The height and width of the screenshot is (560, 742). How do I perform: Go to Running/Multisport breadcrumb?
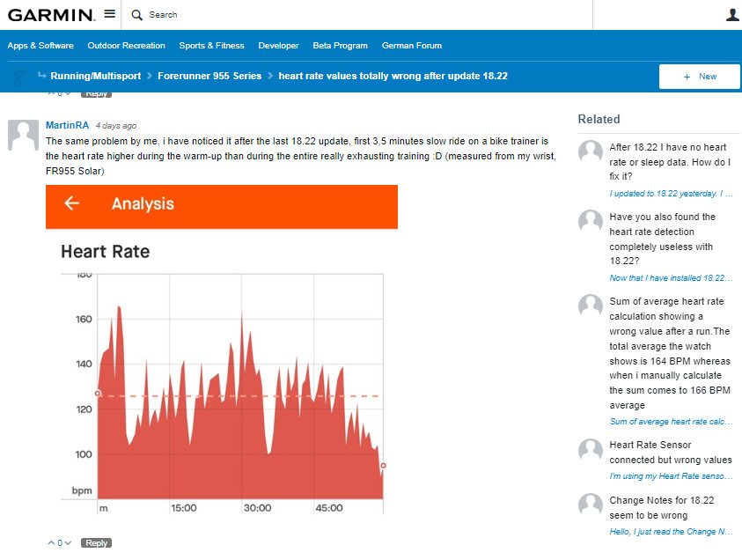[x=96, y=76]
